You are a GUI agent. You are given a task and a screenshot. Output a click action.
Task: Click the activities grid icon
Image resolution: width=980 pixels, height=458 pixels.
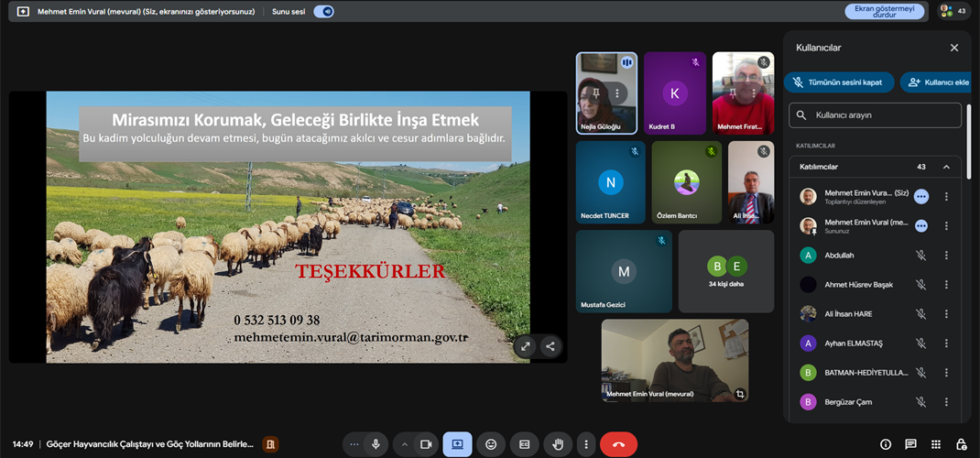pos(935,444)
